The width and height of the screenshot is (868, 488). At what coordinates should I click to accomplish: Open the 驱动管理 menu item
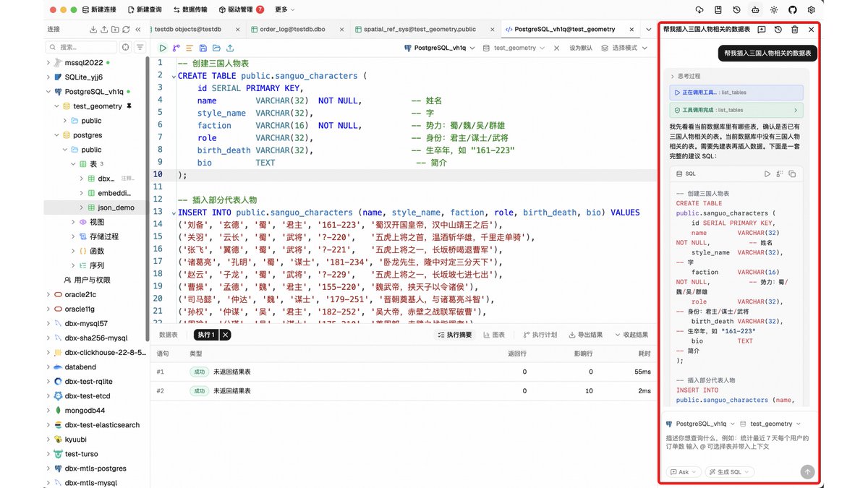242,9
